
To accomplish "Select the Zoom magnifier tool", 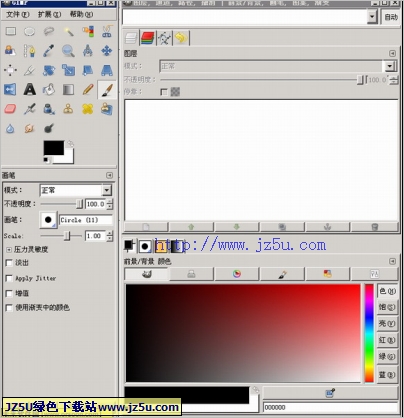I will click(x=68, y=51).
